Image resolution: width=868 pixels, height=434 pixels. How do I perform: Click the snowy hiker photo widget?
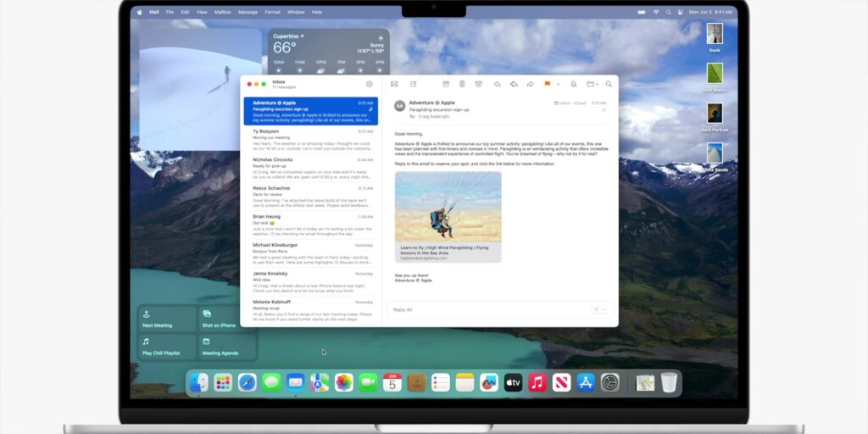[200, 89]
